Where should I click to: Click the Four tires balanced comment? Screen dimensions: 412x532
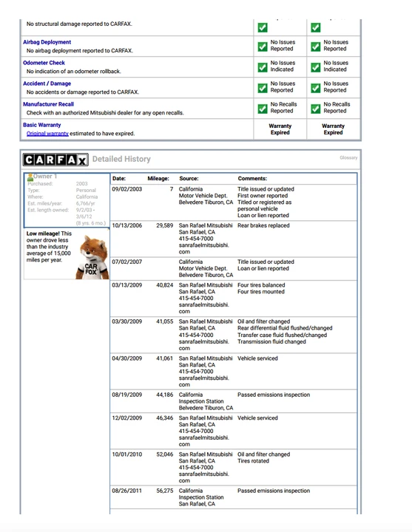coord(261,285)
